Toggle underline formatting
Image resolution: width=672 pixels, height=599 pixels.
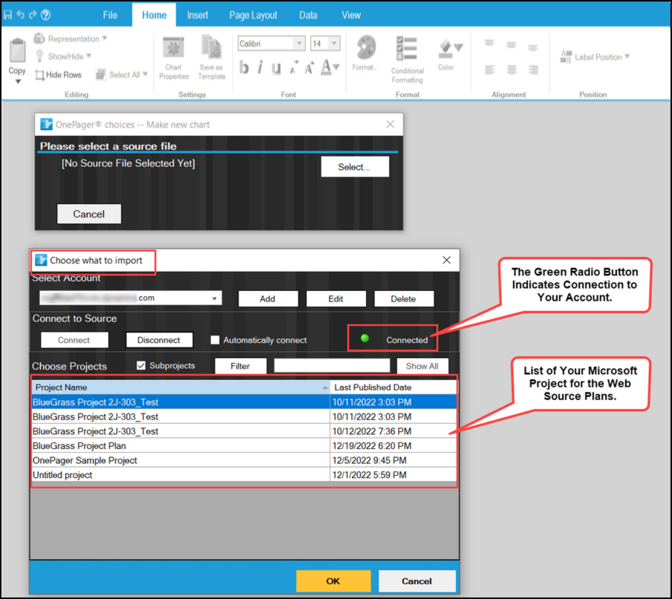point(276,68)
